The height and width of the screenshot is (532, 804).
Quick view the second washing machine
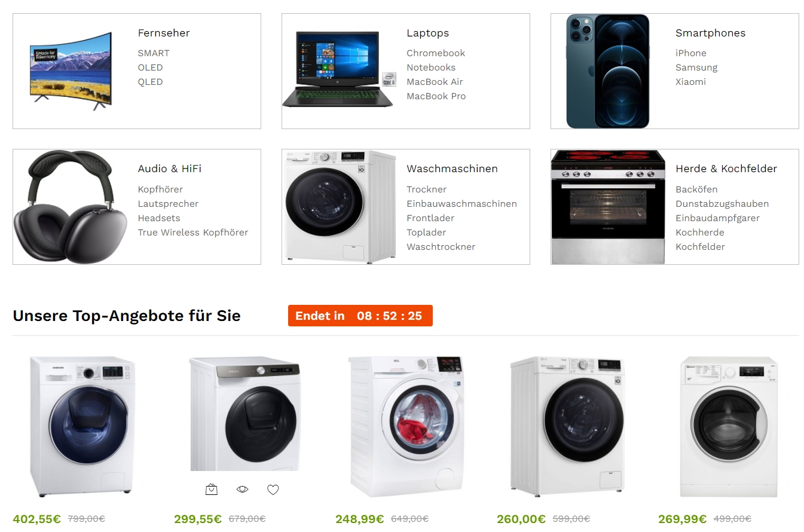click(242, 490)
